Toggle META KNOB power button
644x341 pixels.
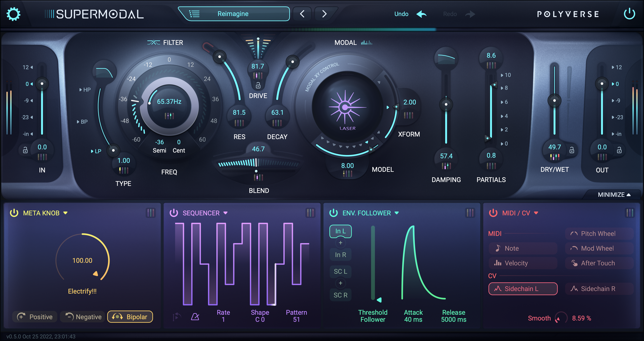14,213
